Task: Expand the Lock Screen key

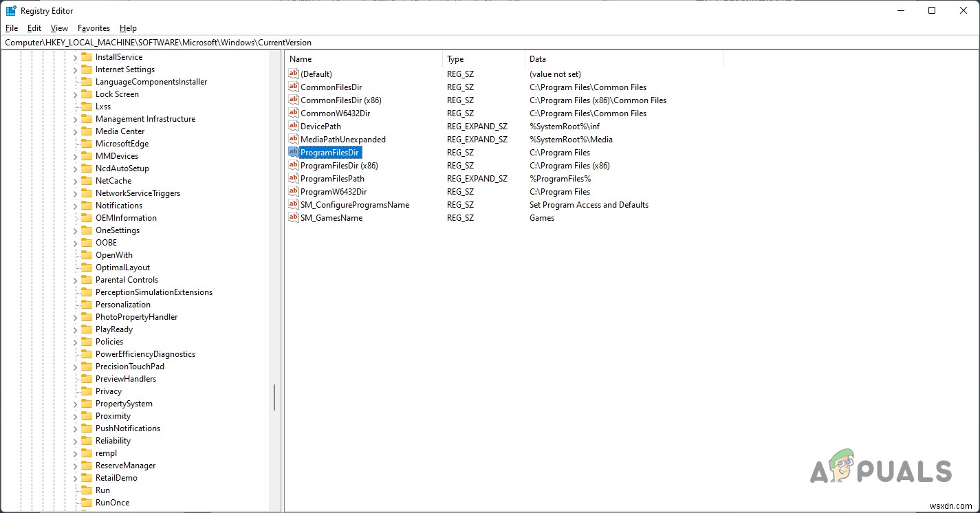Action: point(76,94)
